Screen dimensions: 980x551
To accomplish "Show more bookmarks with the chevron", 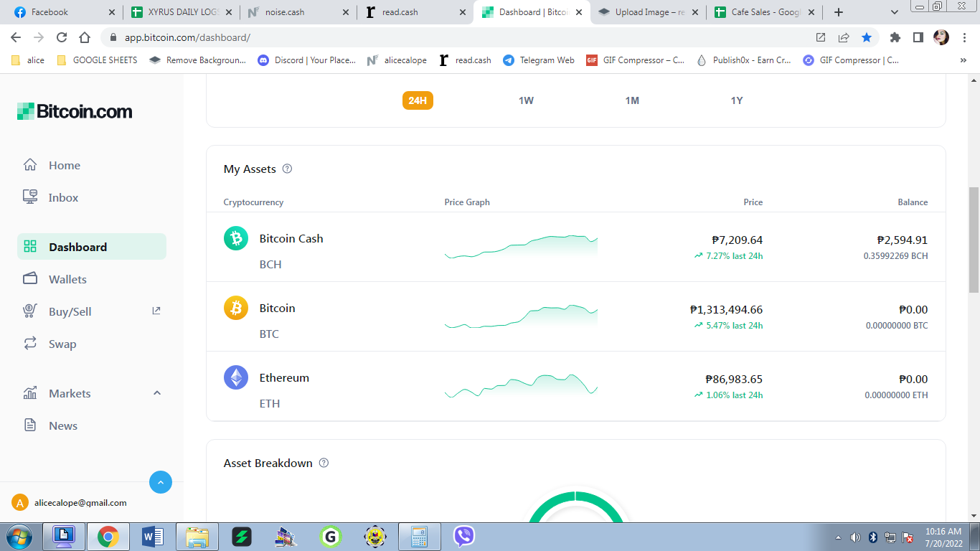I will point(963,60).
